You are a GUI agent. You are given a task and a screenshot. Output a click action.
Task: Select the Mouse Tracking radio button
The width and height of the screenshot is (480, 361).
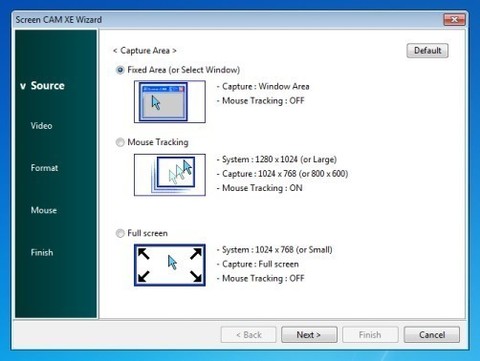pyautogui.click(x=120, y=142)
